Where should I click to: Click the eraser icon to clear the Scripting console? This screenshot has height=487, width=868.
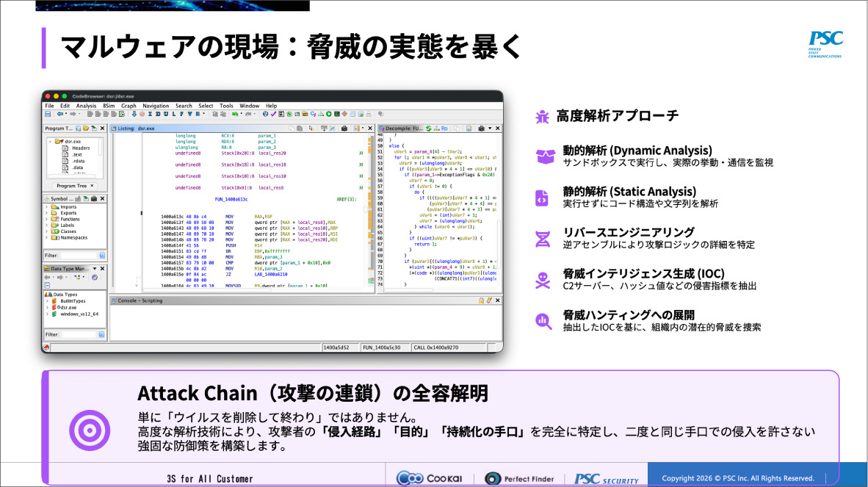(x=488, y=300)
